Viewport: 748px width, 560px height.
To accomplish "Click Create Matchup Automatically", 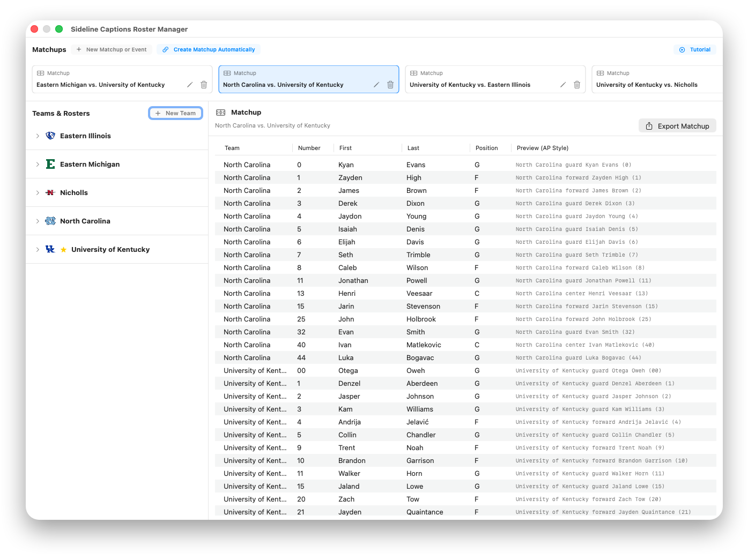I will point(209,49).
